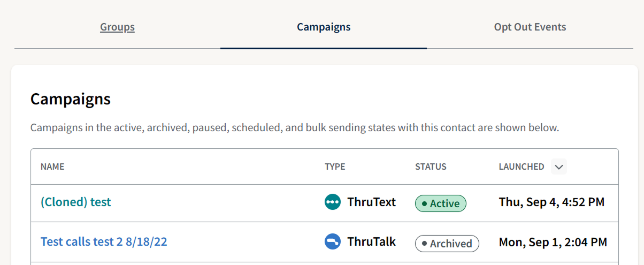The image size is (644, 265).
Task: Open the Opt Out Events tab
Action: click(530, 27)
